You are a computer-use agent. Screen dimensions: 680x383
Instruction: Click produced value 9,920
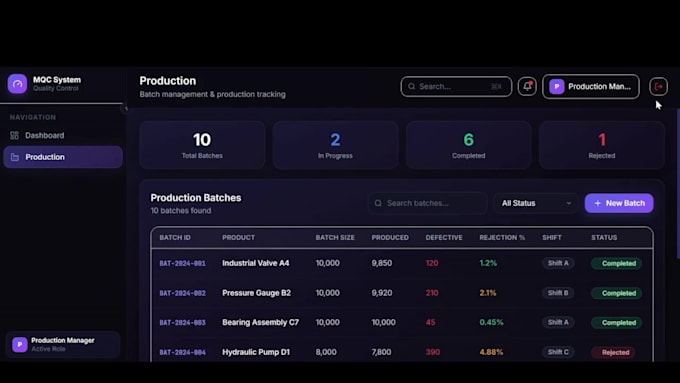click(382, 293)
